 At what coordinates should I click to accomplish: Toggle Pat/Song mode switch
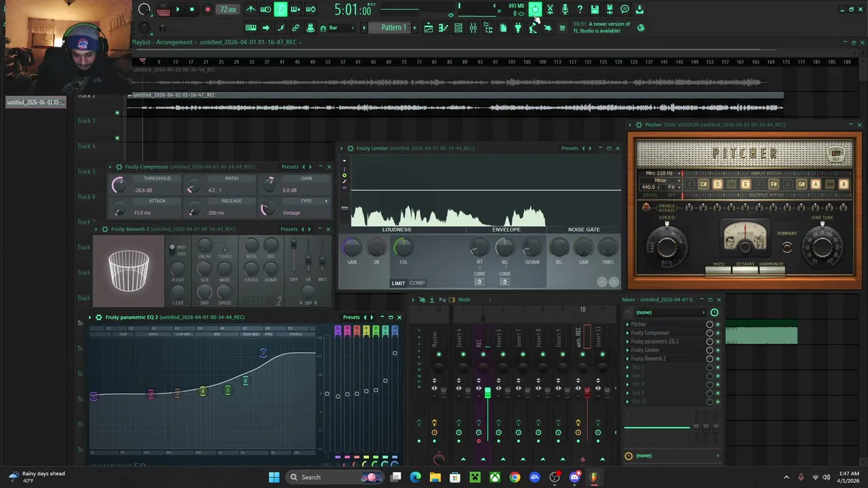point(163,9)
